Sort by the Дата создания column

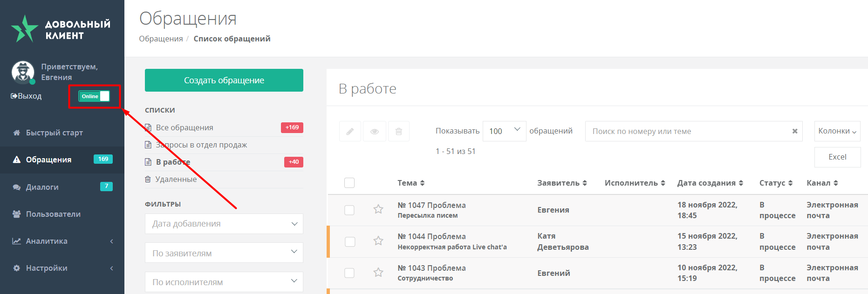pos(710,183)
